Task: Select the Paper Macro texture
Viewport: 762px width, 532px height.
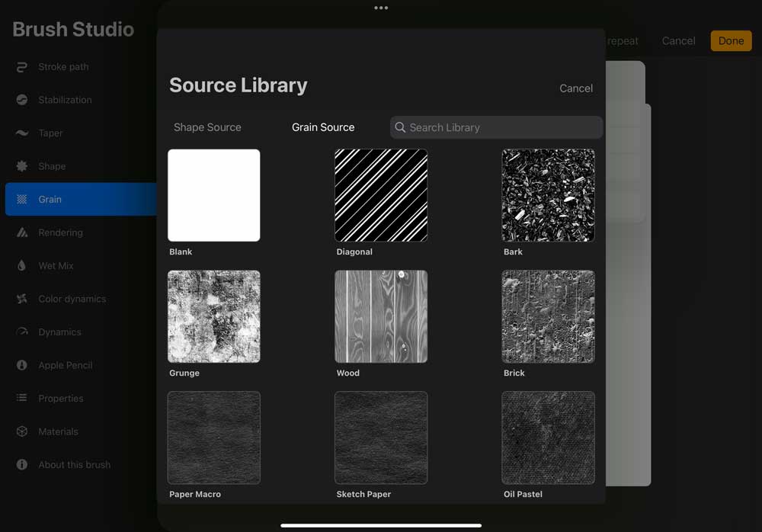Action: (x=214, y=437)
